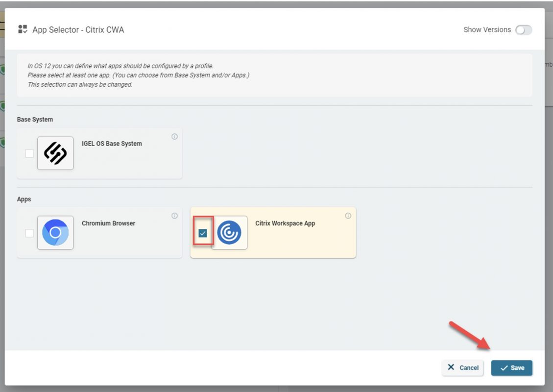This screenshot has height=392, width=553.
Task: Open the info tooltip for IGEL OS Base System
Action: pos(174,137)
